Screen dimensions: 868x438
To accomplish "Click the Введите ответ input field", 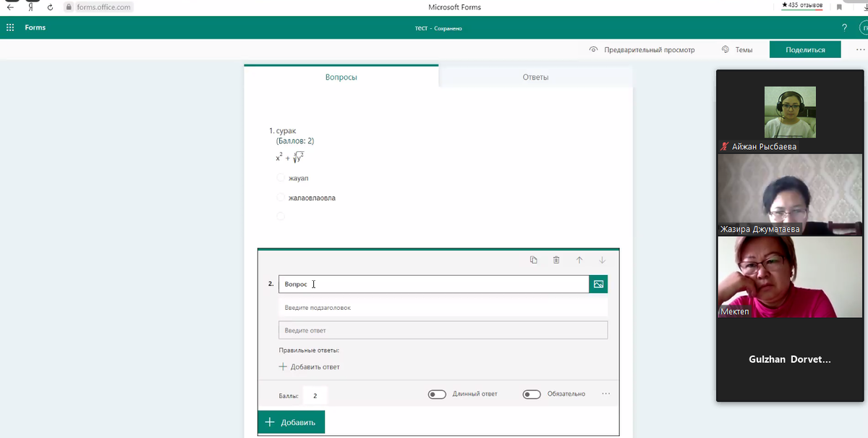I will coord(443,330).
